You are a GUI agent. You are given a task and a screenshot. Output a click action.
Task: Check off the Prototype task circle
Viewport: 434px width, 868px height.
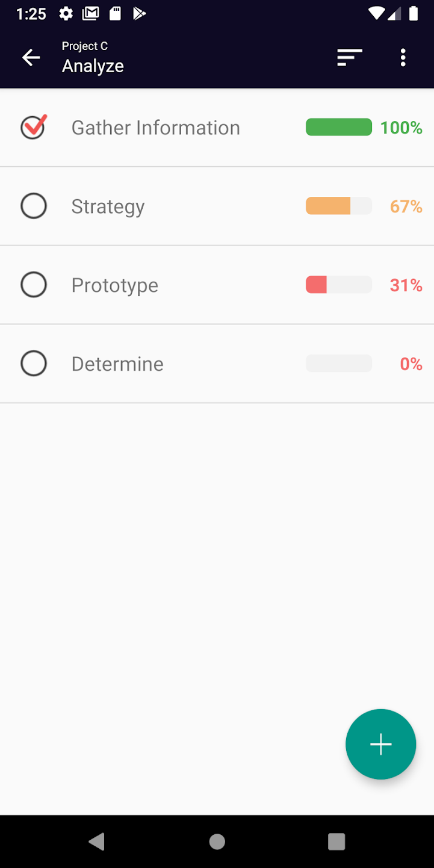34,285
